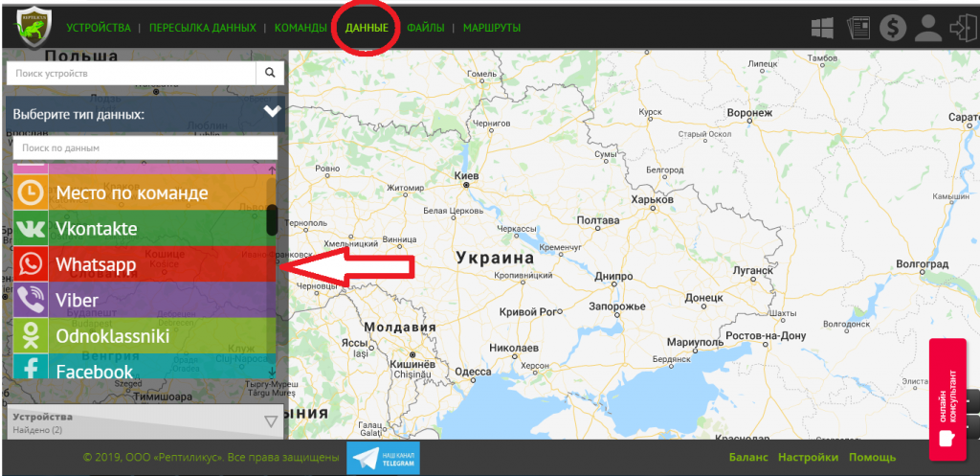
Task: Click Харьков on the map
Action: [653, 199]
